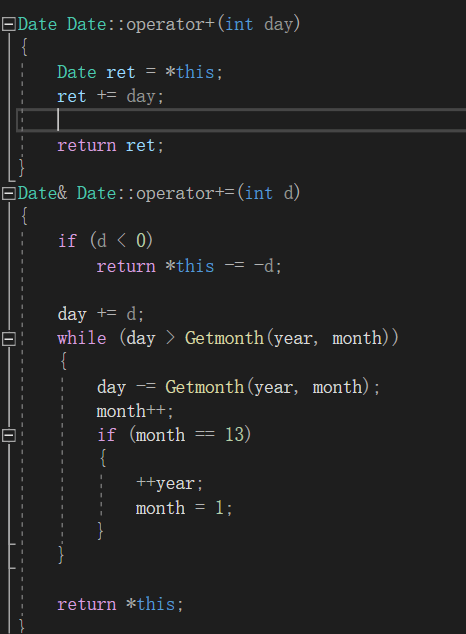Click the 'month = 1;' assignment
Viewport: 466px width, 634px height.
[x=184, y=507]
